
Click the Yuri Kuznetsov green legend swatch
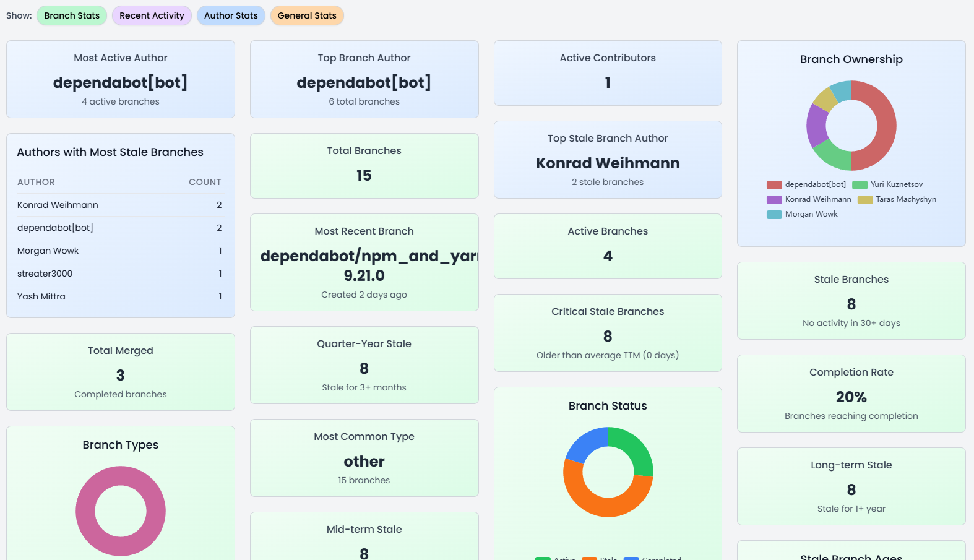click(860, 184)
